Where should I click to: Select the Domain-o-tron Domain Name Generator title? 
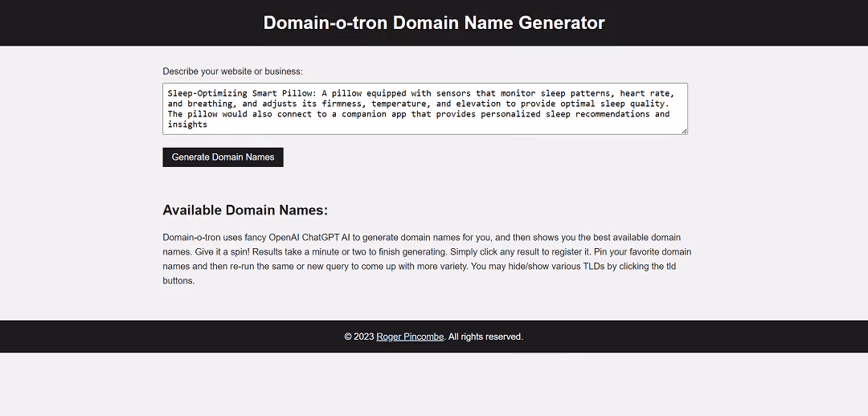pos(434,22)
